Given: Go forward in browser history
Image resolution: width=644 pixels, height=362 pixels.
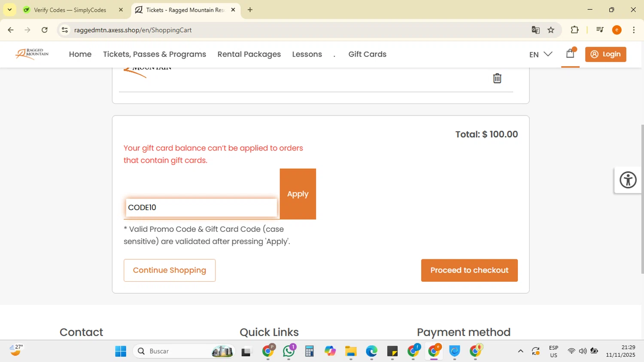Looking at the screenshot, I should (27, 30).
